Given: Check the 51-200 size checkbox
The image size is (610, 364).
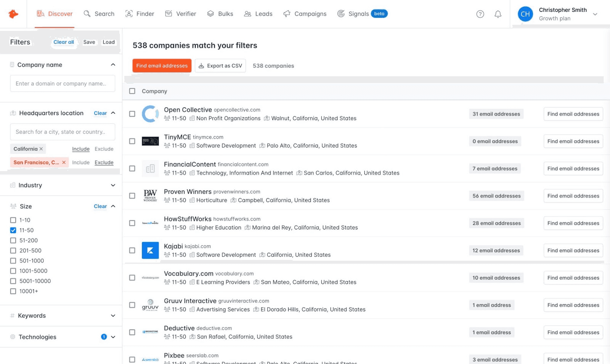Looking at the screenshot, I should tap(13, 241).
